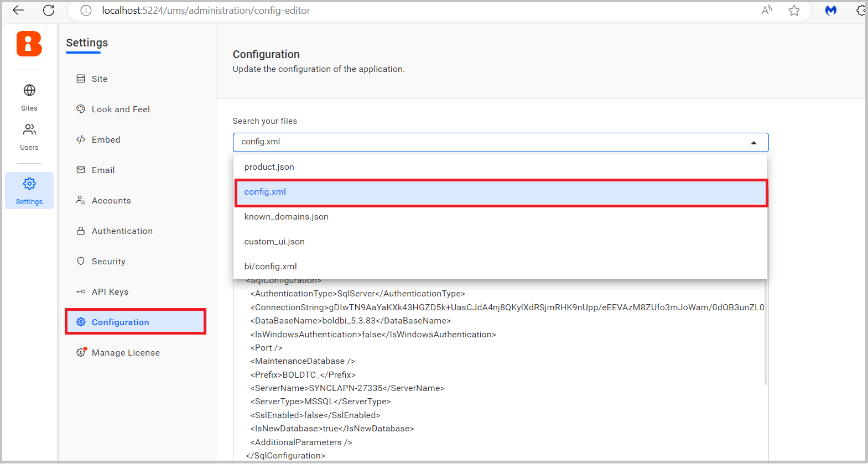
Task: Open the Sites globe icon
Action: click(29, 90)
